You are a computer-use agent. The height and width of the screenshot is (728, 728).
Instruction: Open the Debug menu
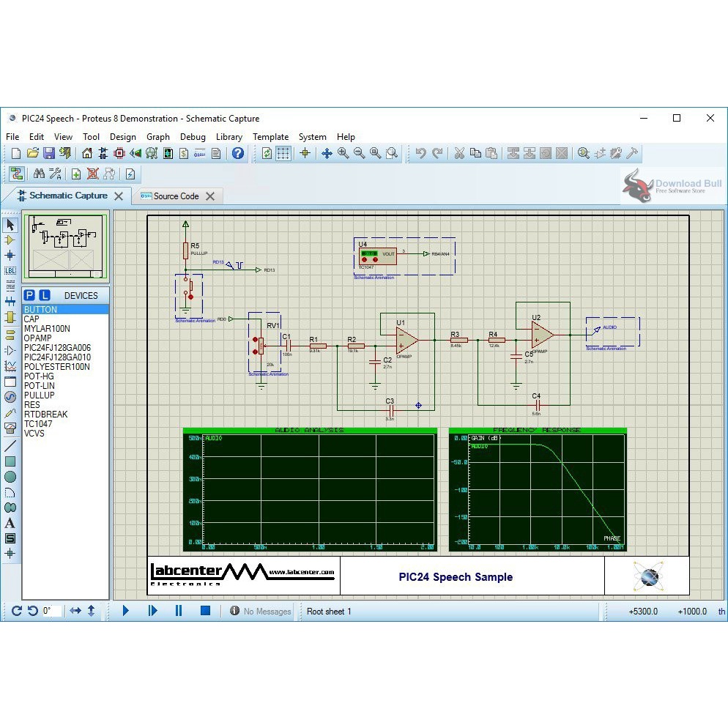(x=193, y=137)
